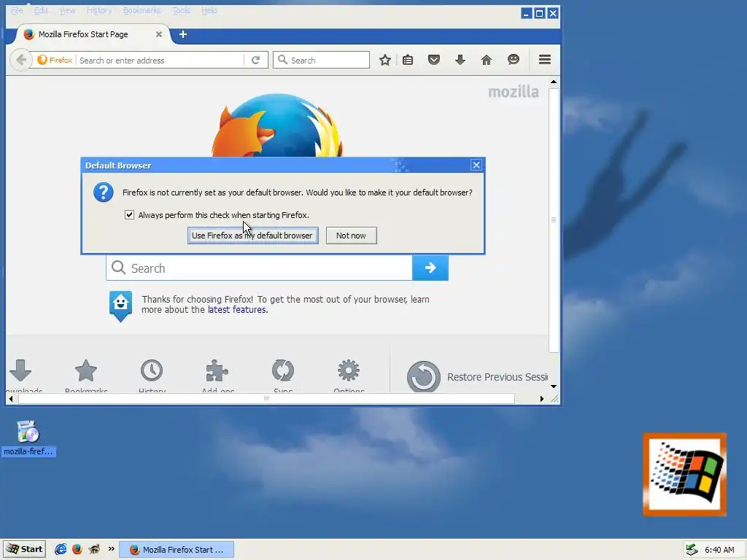This screenshot has width=747, height=560.
Task: Open the downloads arrow in toolbar
Action: pyautogui.click(x=460, y=60)
